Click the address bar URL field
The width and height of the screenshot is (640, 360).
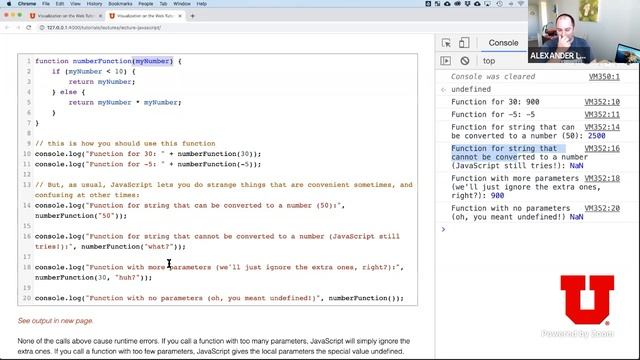click(x=104, y=27)
